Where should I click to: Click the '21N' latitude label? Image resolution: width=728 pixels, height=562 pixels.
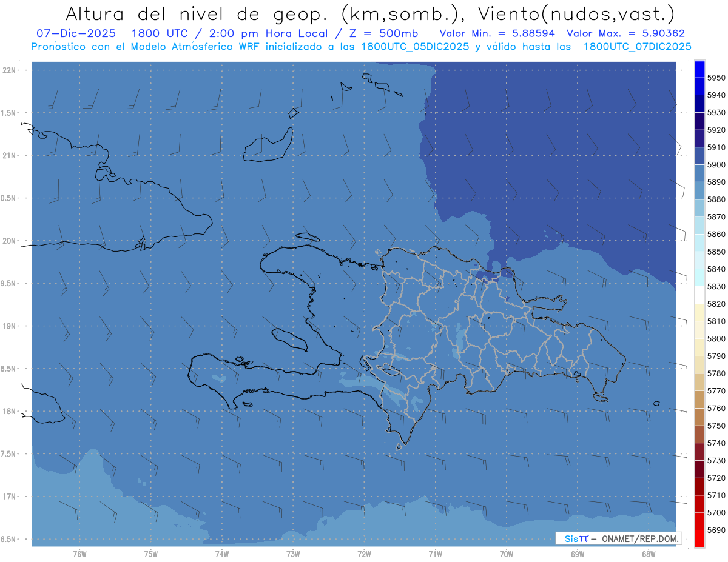click(10, 156)
